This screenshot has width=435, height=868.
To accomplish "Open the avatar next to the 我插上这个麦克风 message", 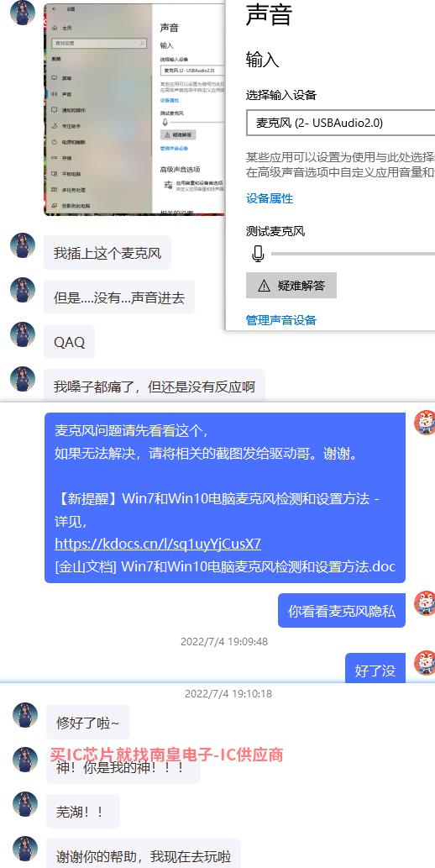I will [23, 245].
